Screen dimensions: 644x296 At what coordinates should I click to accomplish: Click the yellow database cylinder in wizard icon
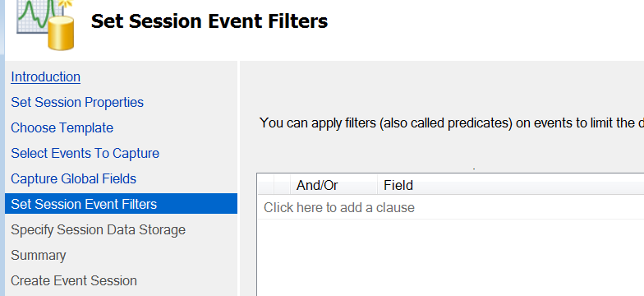(x=61, y=33)
